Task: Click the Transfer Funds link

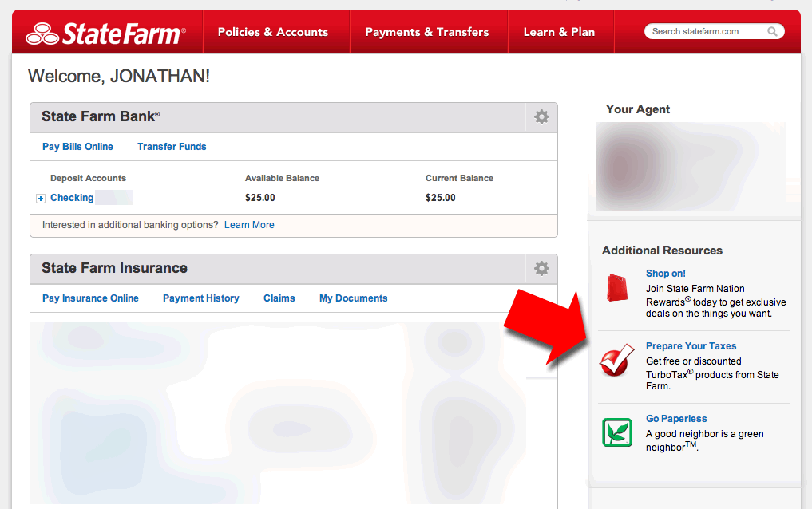Action: (x=172, y=147)
